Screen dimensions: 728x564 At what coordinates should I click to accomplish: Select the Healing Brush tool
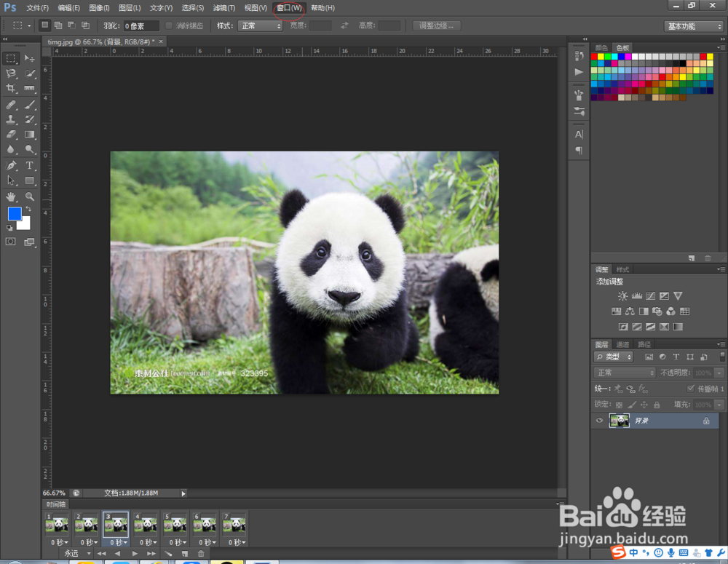pyautogui.click(x=11, y=105)
